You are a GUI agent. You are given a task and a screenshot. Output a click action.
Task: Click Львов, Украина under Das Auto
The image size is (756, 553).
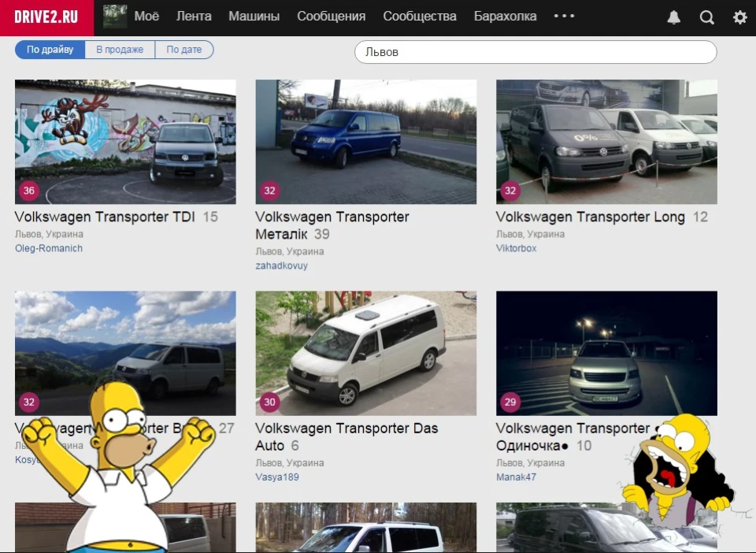tap(290, 463)
